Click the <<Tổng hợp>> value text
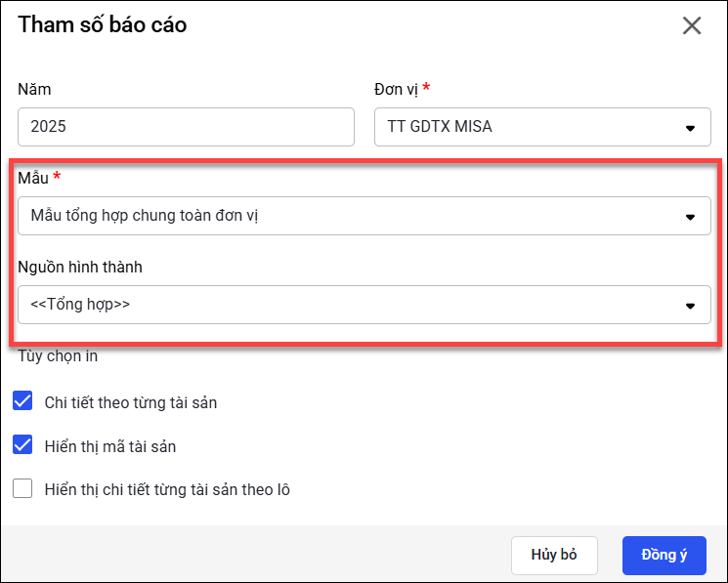728x583 pixels. tap(80, 305)
